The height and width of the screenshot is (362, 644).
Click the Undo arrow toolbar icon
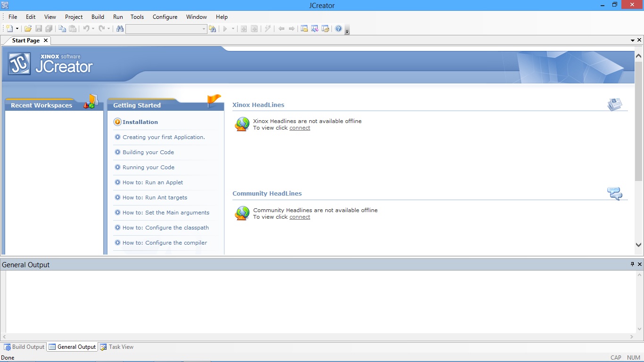[86, 29]
